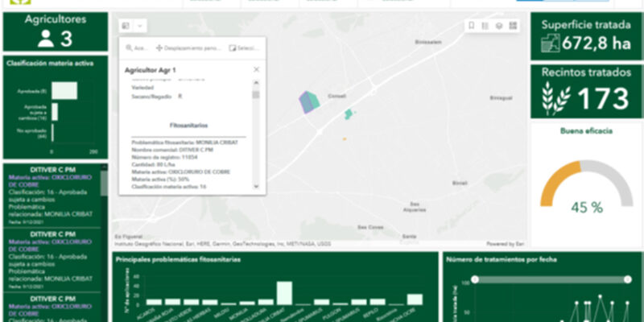
Task: Click the purple parcel polygon on map
Action: [309, 103]
